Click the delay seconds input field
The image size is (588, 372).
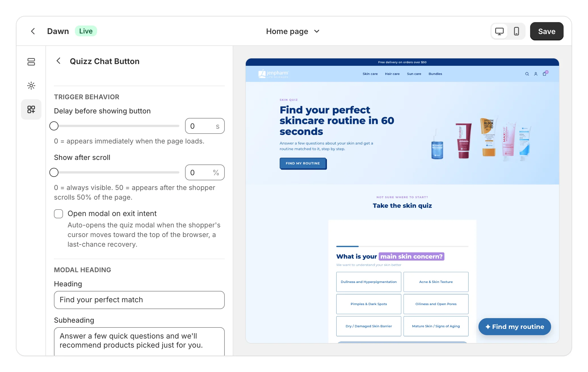click(205, 126)
